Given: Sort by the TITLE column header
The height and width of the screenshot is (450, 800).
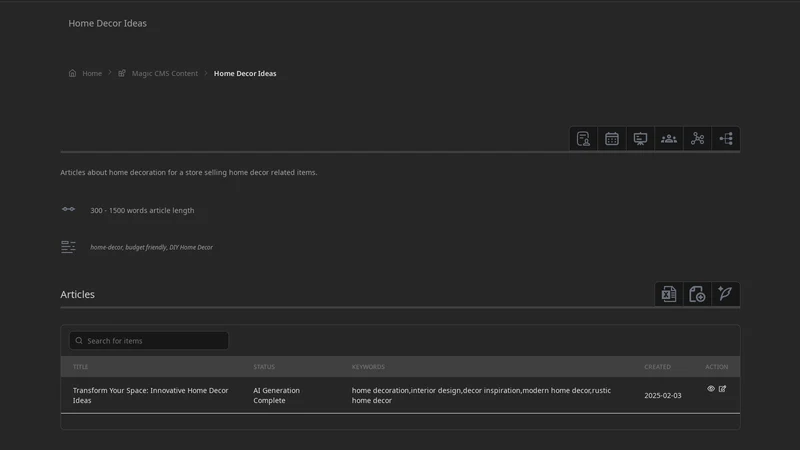Looking at the screenshot, I should pyautogui.click(x=80, y=367).
